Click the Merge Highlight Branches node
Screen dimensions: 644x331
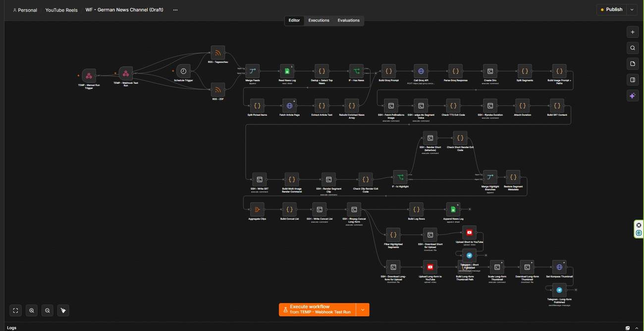(490, 177)
